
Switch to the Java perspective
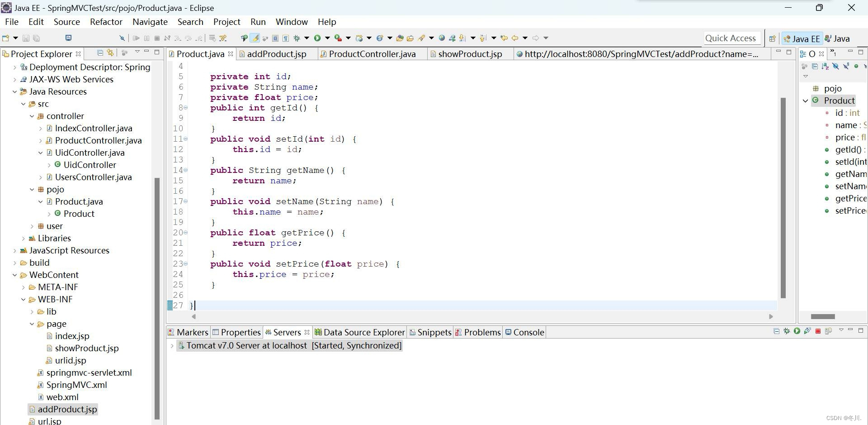coord(837,38)
